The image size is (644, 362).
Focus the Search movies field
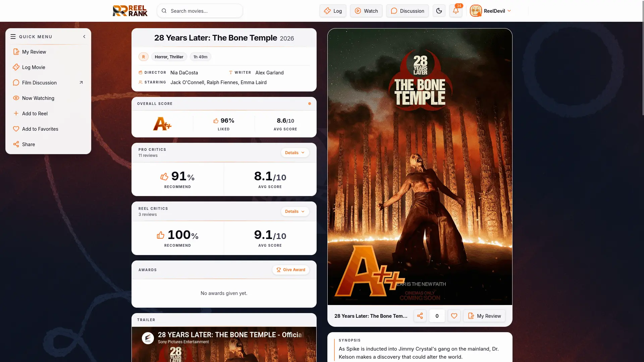pyautogui.click(x=200, y=11)
